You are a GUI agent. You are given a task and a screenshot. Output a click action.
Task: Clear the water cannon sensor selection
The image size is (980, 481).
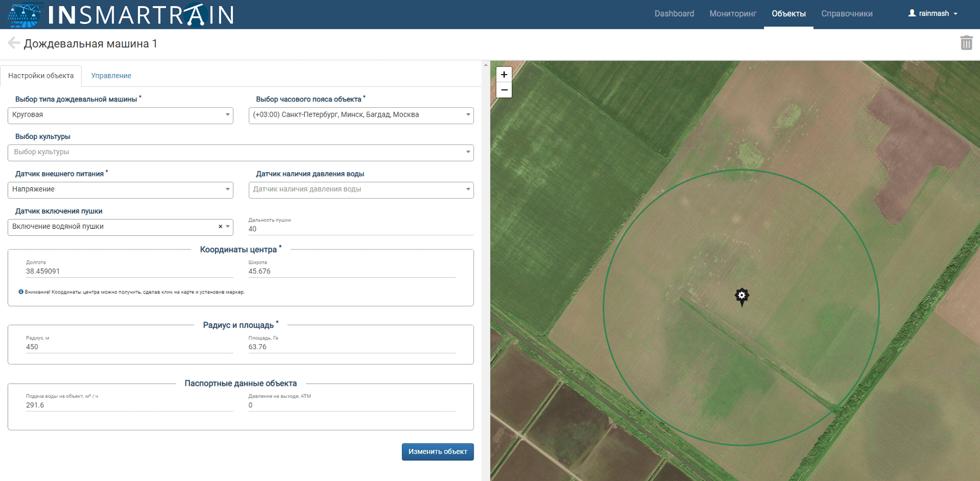point(220,227)
